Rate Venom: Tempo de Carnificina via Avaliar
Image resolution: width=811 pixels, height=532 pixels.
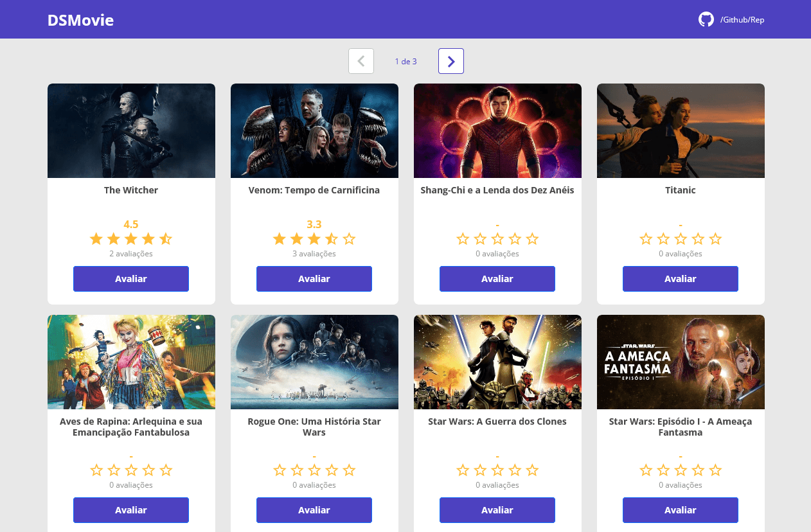coord(314,279)
